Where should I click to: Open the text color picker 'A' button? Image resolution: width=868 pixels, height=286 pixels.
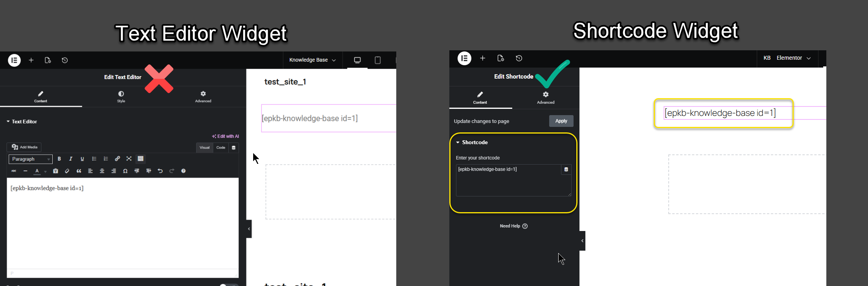[37, 171]
